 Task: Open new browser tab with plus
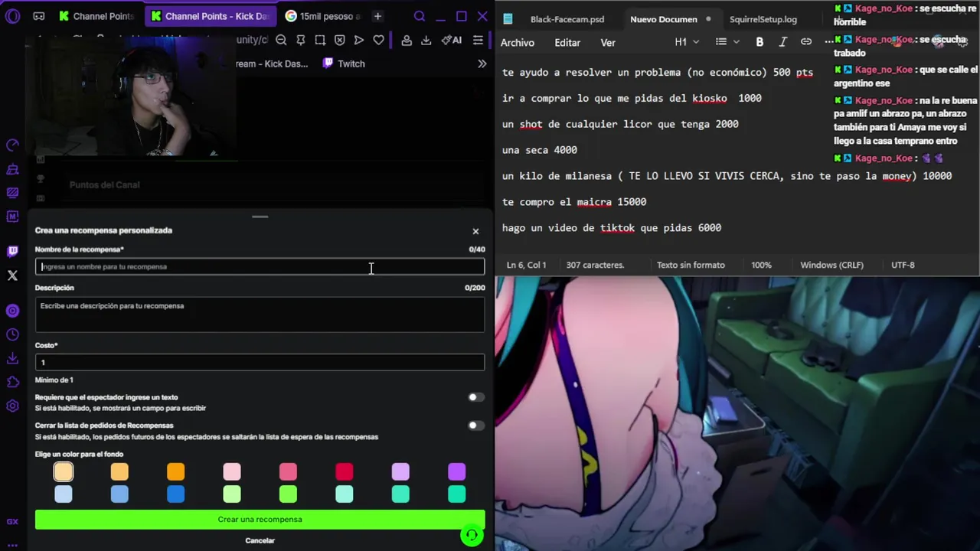click(x=377, y=16)
